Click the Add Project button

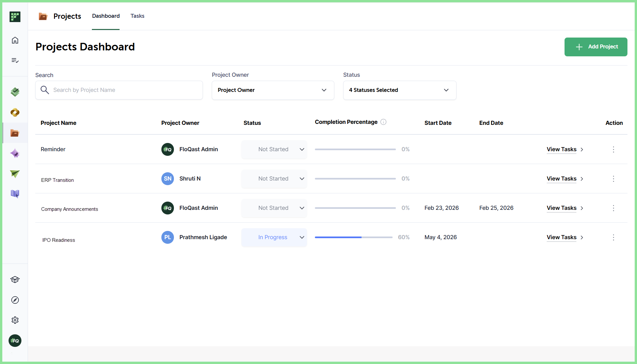595,47
